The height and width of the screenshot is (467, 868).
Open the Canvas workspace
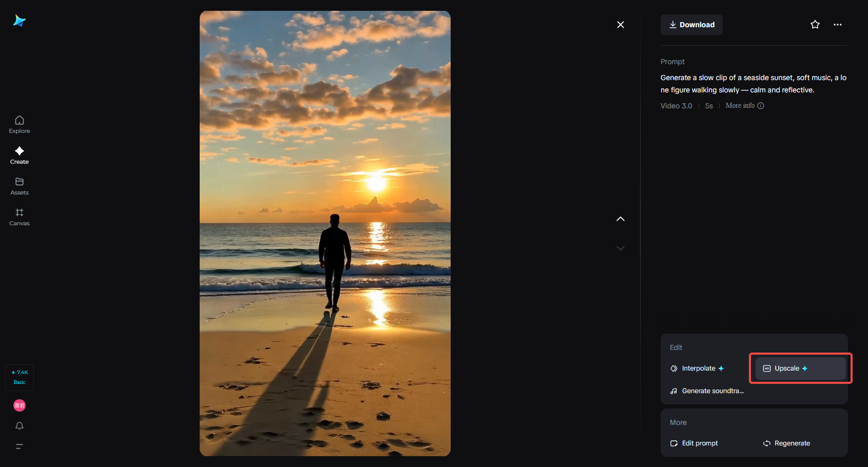pyautogui.click(x=20, y=217)
